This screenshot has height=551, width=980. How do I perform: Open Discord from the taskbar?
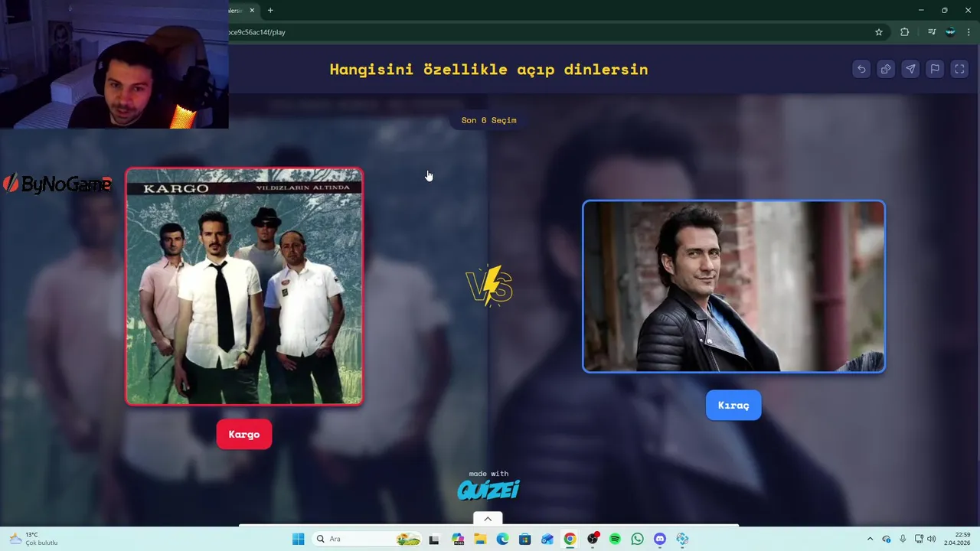coord(660,539)
